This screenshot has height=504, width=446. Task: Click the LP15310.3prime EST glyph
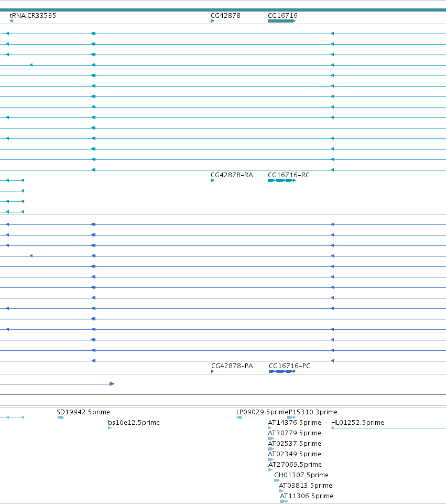(x=291, y=417)
